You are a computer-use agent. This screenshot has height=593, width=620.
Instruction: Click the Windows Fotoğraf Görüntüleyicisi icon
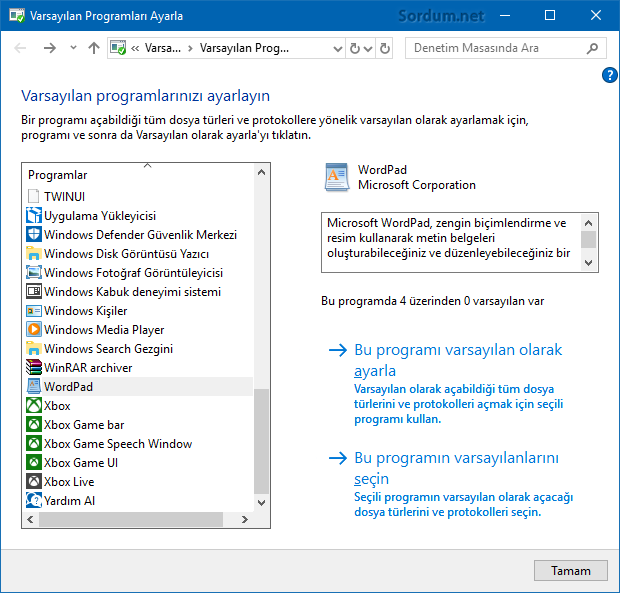pos(34,272)
